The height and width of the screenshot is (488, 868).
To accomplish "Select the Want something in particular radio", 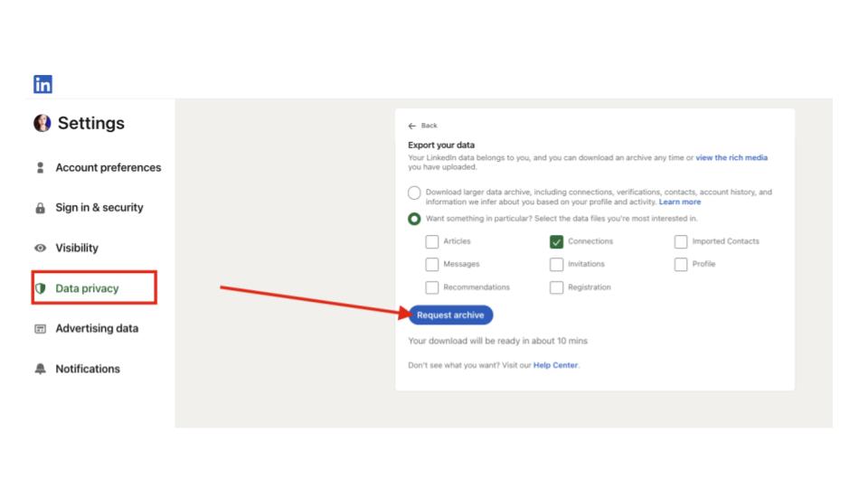I will click(414, 219).
